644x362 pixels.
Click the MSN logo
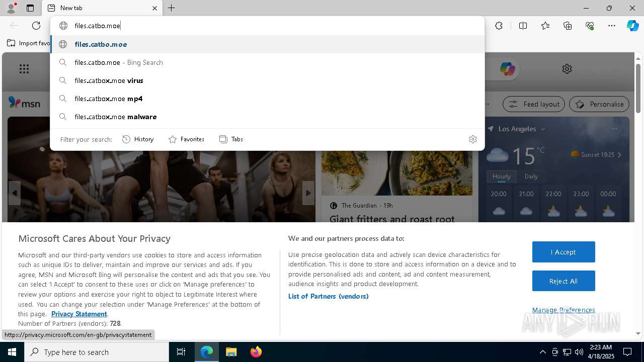point(24,103)
